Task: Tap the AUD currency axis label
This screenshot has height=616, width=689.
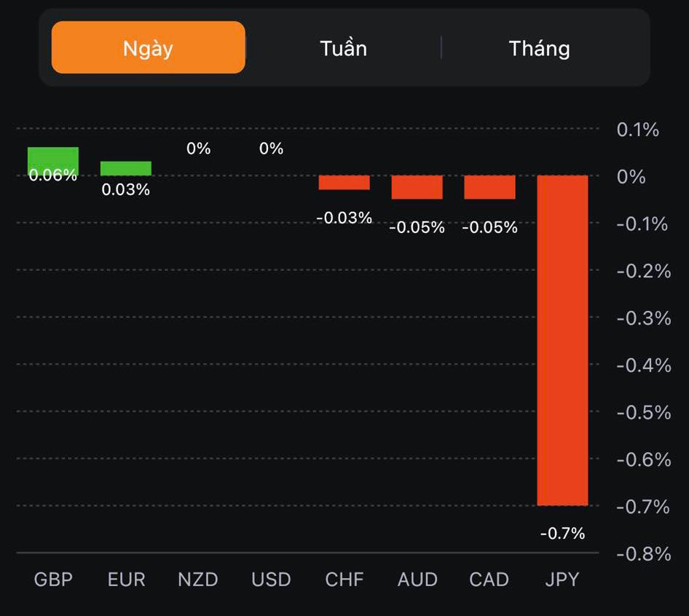Action: coord(417,580)
